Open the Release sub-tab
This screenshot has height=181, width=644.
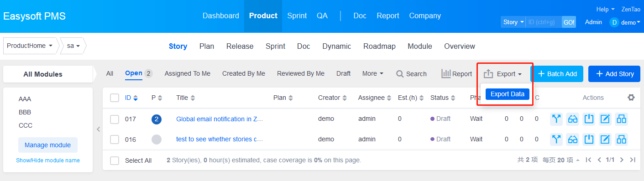pyautogui.click(x=240, y=46)
